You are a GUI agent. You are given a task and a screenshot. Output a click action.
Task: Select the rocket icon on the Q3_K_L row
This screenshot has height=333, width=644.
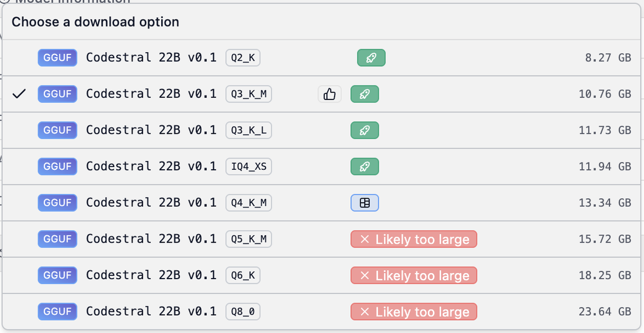364,130
